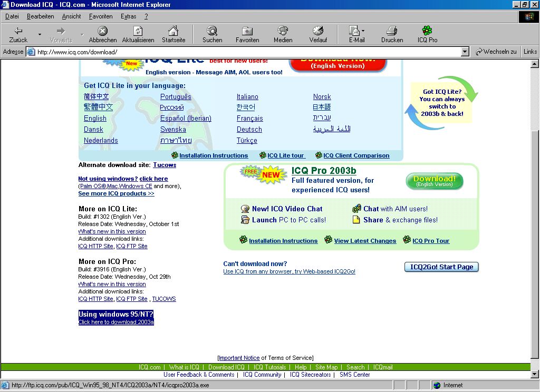The height and width of the screenshot is (392, 540).
Task: Select Français language link
Action: pyautogui.click(x=249, y=119)
